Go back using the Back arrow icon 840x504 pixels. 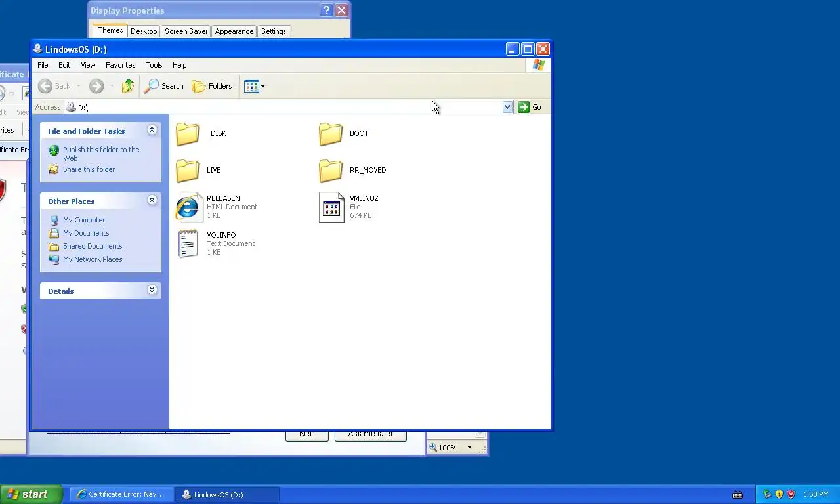(x=45, y=86)
